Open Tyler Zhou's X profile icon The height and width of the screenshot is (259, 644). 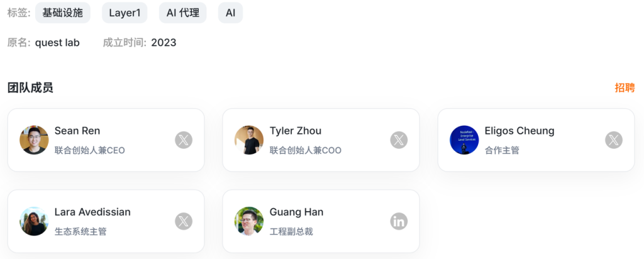399,140
